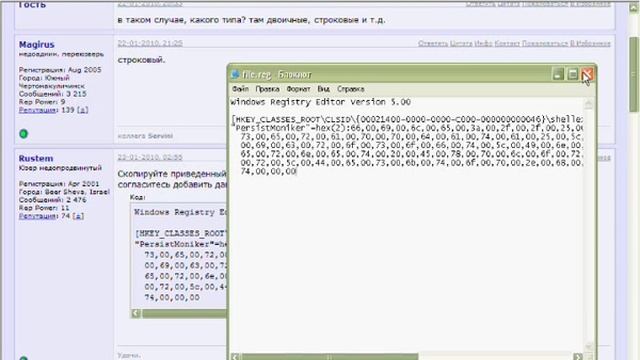Click left arrow of forum code box scrollbar
This screenshot has height=360, width=640.
click(136, 313)
